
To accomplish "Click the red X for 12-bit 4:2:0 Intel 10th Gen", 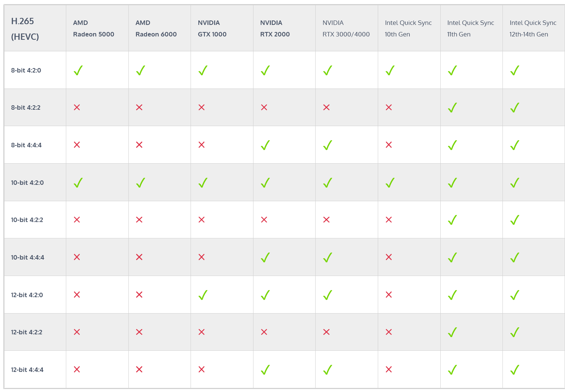I will [389, 295].
